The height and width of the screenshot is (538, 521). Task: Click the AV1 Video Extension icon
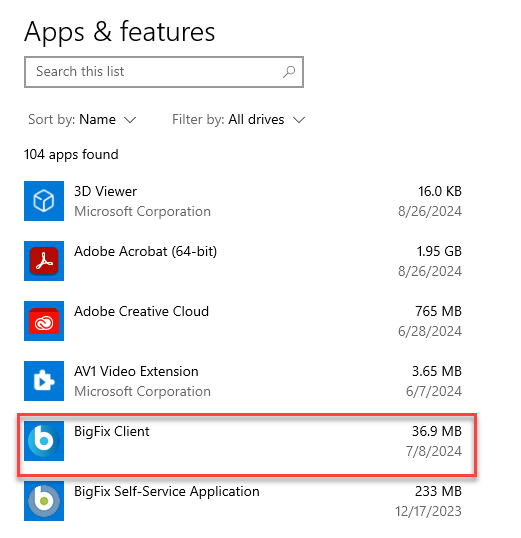pyautogui.click(x=44, y=381)
